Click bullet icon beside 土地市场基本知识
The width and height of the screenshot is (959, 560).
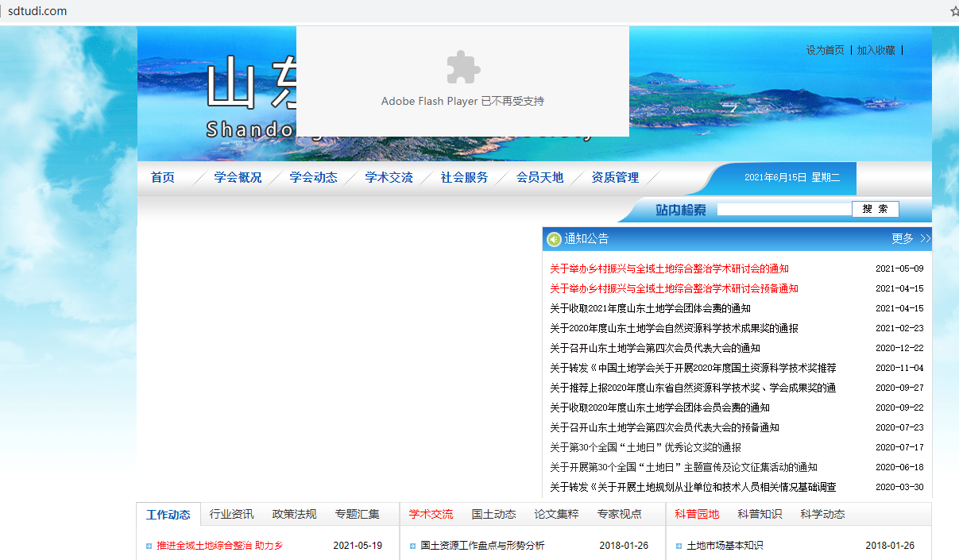[679, 546]
